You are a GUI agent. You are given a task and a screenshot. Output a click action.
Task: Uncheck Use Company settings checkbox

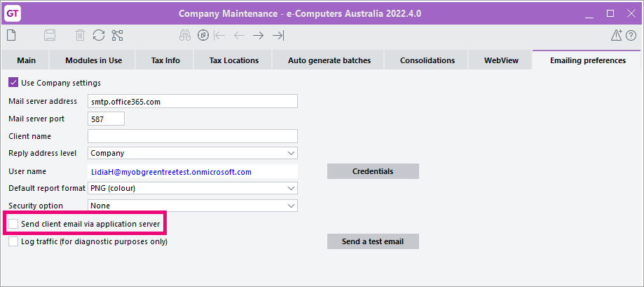13,83
